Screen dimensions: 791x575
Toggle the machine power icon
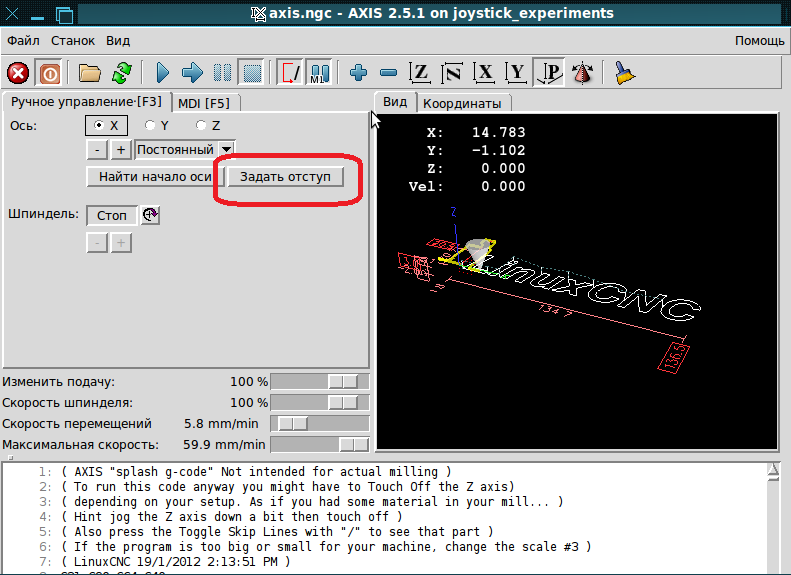tap(49, 73)
